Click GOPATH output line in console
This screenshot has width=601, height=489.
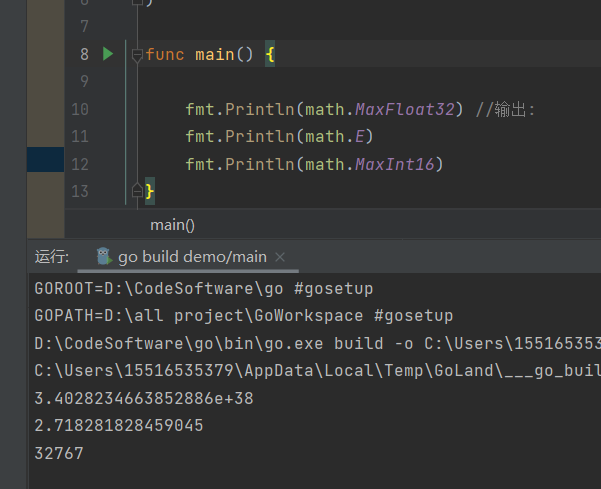coord(244,316)
